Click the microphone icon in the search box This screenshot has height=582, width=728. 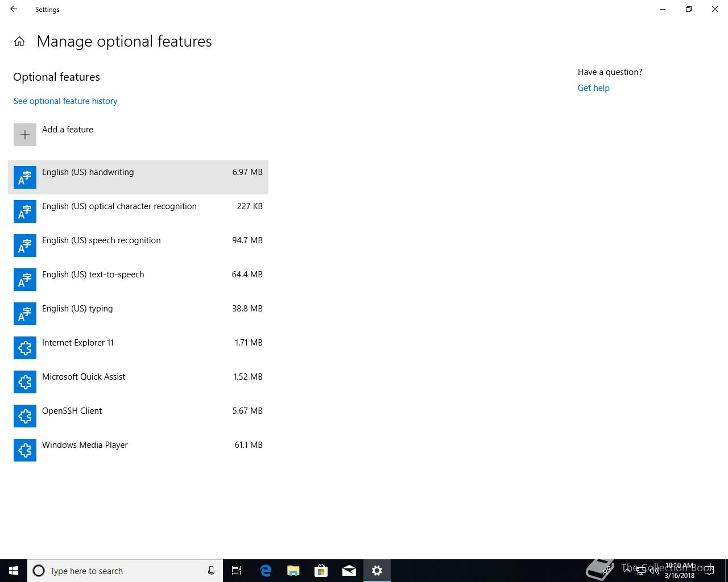pos(211,571)
